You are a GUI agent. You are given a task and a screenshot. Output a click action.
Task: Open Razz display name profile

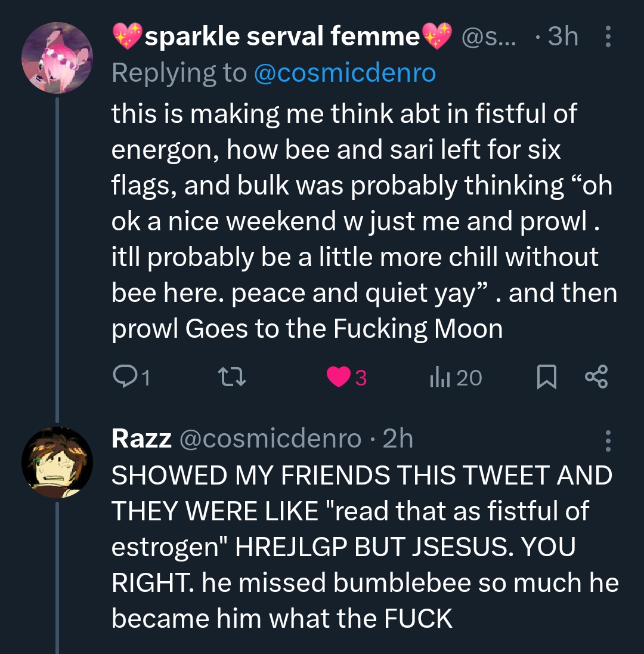pyautogui.click(x=141, y=439)
